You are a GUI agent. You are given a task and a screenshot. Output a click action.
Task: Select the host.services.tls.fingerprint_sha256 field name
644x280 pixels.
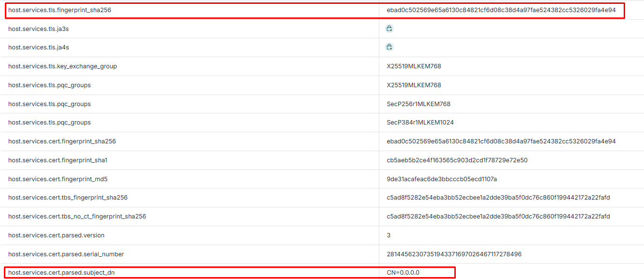[60, 10]
